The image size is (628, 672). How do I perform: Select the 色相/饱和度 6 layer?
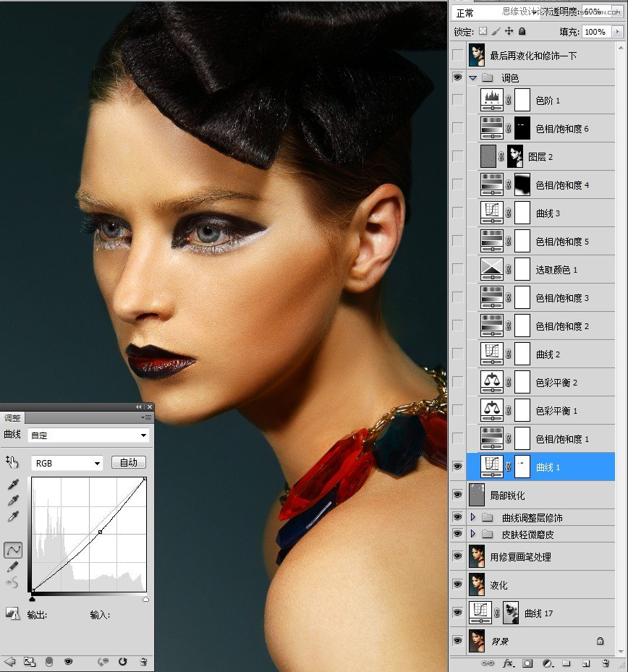(x=540, y=128)
